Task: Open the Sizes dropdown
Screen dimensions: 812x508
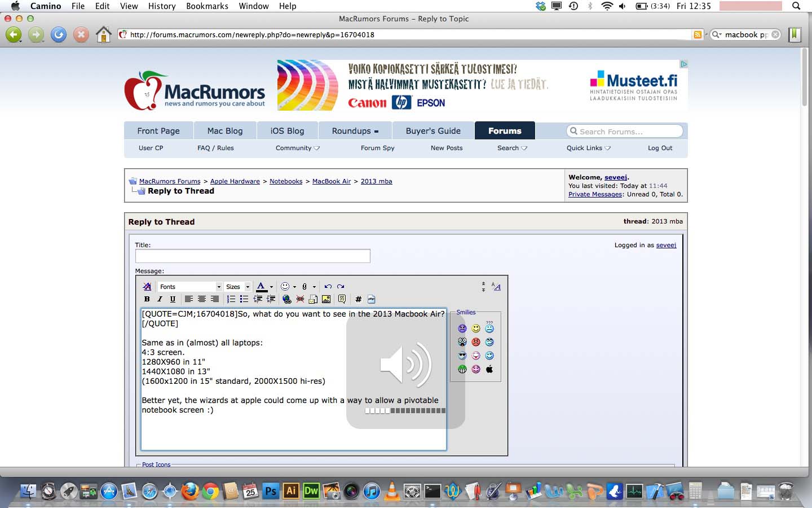Action: click(x=237, y=287)
